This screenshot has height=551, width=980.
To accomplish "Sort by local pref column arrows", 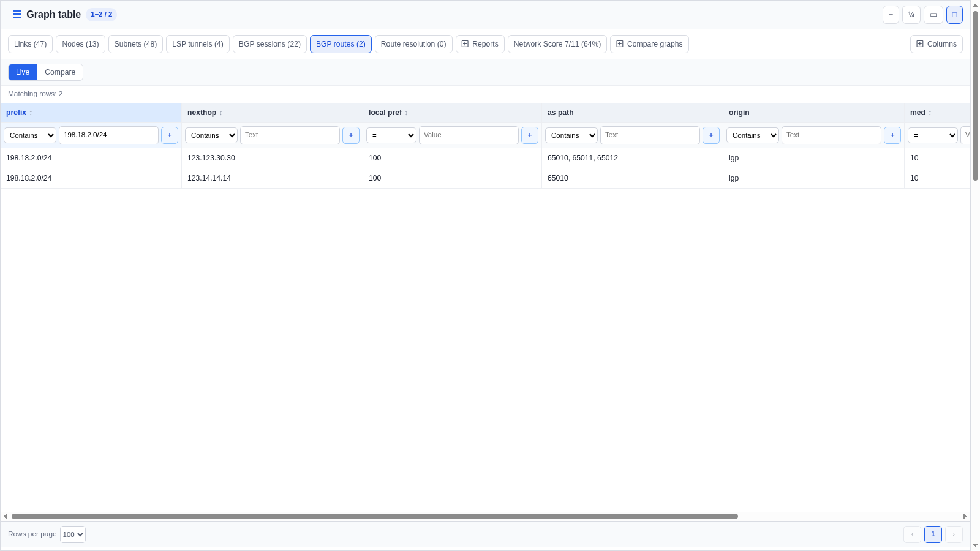I will click(x=406, y=113).
